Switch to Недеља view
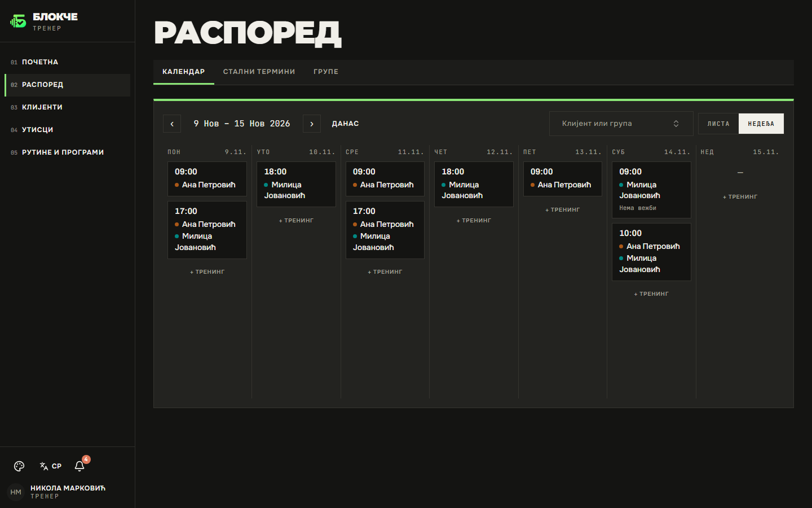Screen dimensions: 812x508 [x=761, y=124]
